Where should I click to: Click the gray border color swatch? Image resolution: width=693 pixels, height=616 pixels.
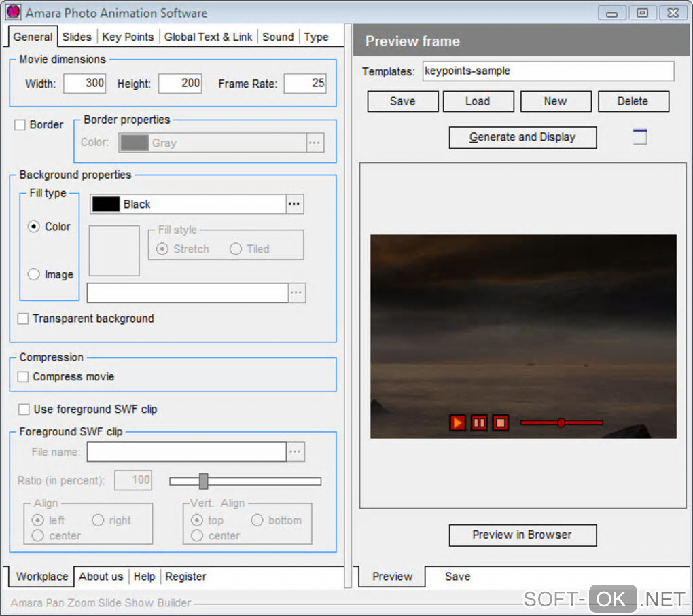pos(135,143)
